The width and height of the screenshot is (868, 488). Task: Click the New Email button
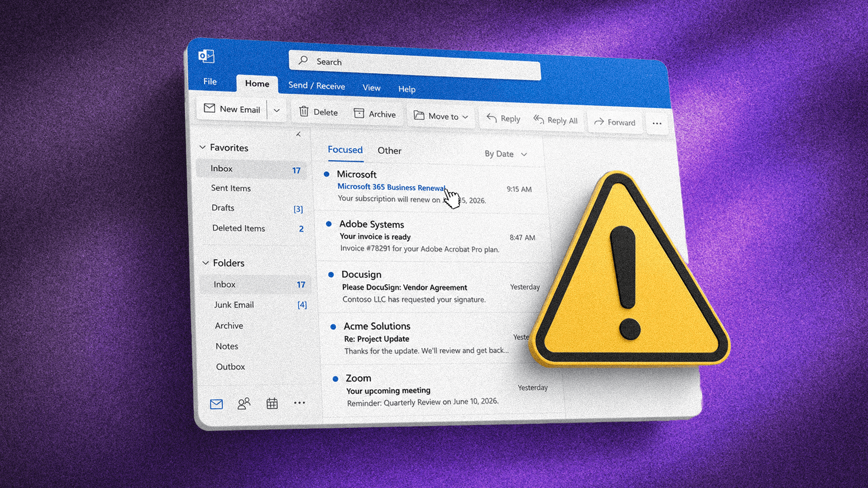coord(232,109)
